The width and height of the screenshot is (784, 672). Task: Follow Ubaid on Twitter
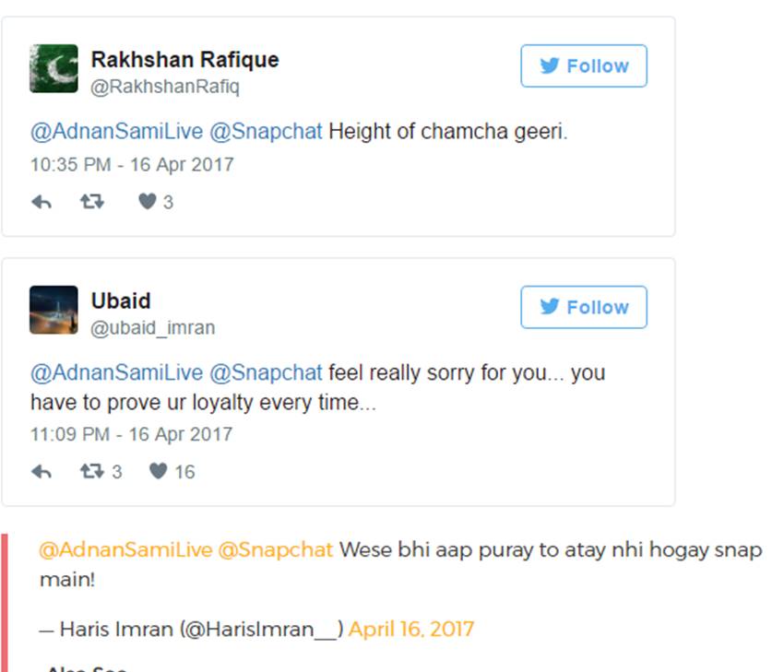pos(583,307)
